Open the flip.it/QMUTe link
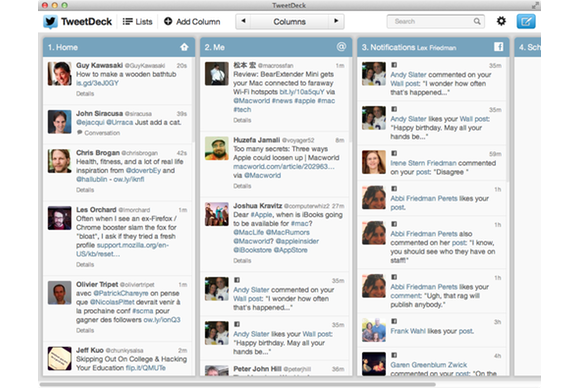 [x=146, y=368]
